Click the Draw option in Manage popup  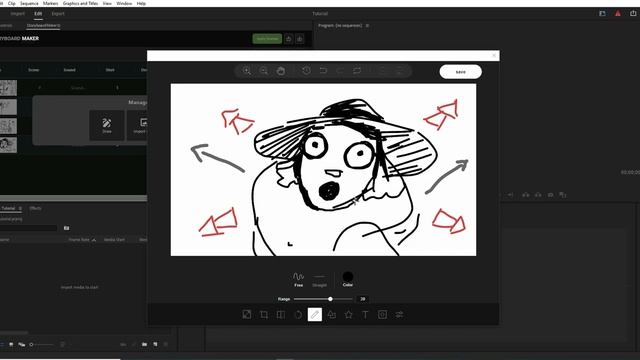click(x=107, y=125)
